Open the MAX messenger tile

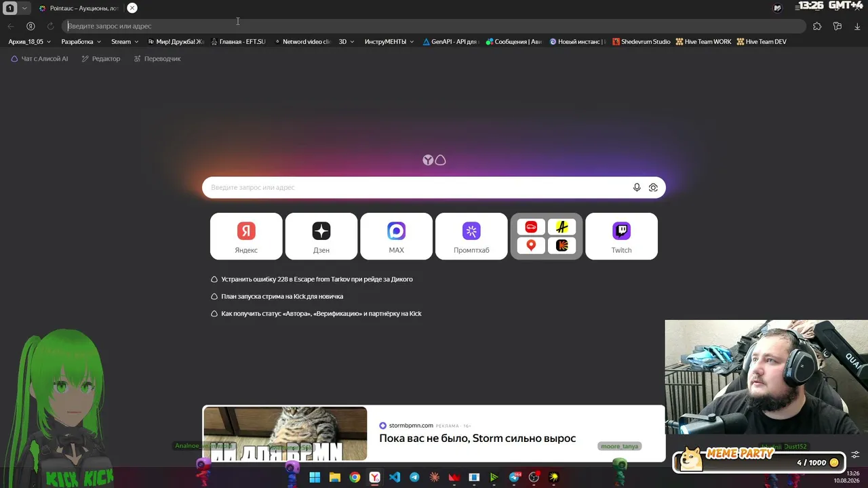(397, 236)
